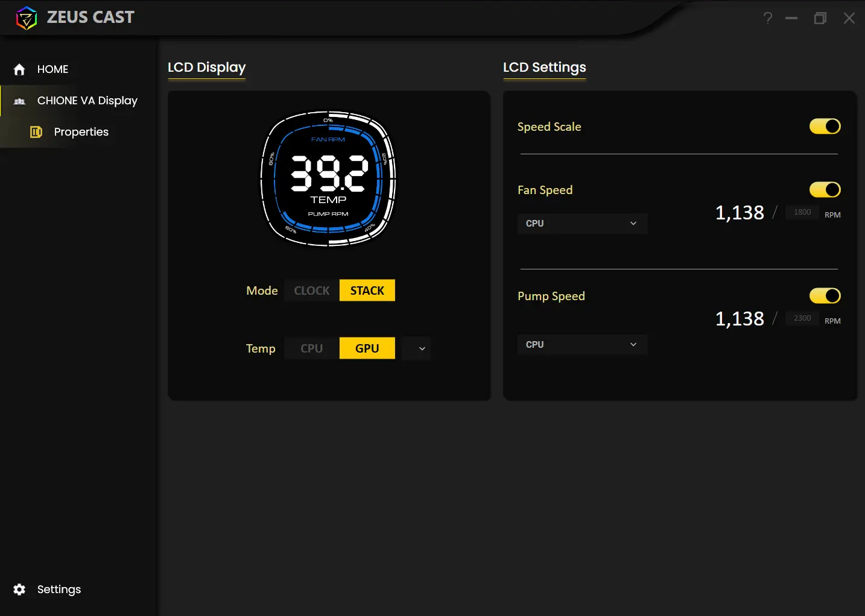Image resolution: width=865 pixels, height=616 pixels.
Task: Click the Fan Speed 1800 max RPM field
Action: [802, 212]
